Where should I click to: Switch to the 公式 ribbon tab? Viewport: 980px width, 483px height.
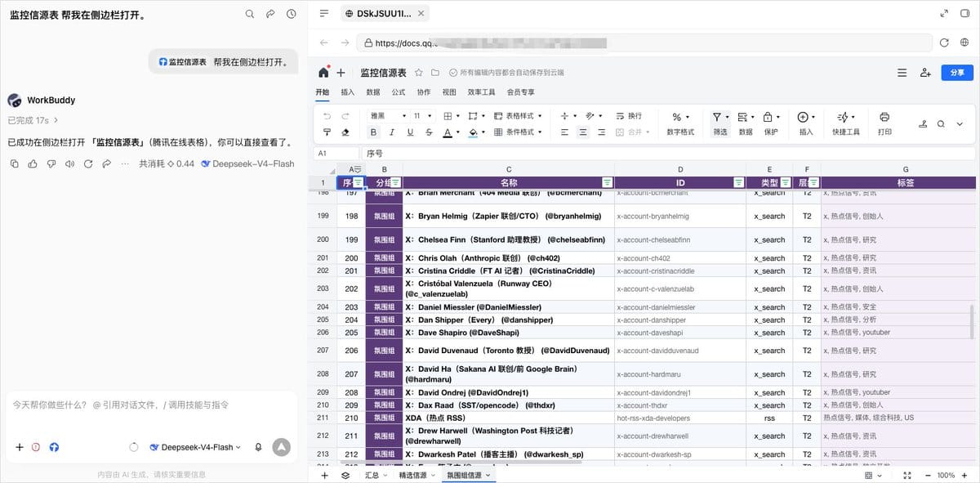coord(399,92)
